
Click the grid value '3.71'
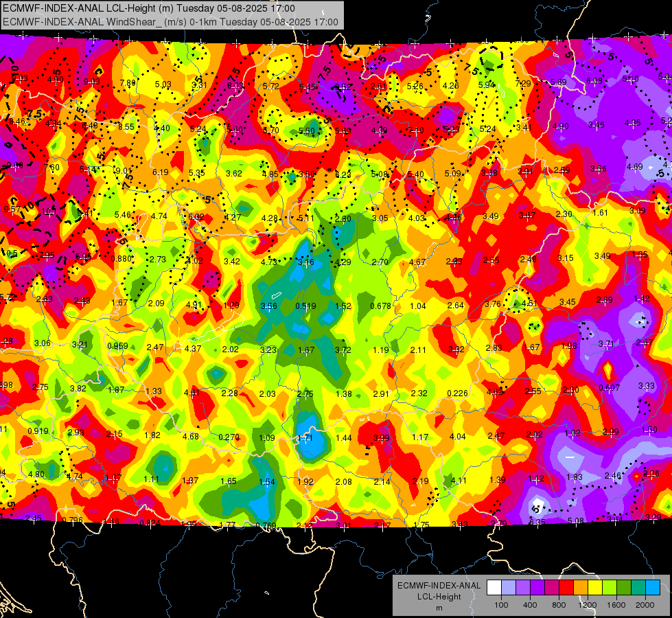tap(606, 344)
